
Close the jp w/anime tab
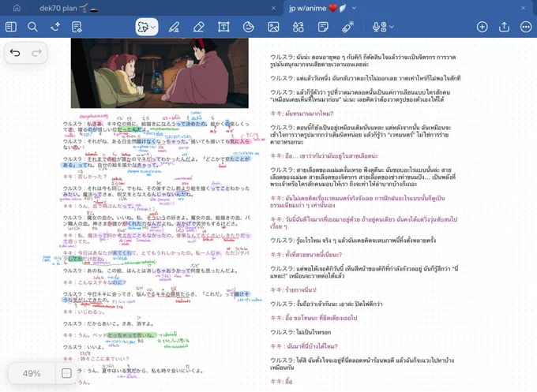tap(523, 8)
